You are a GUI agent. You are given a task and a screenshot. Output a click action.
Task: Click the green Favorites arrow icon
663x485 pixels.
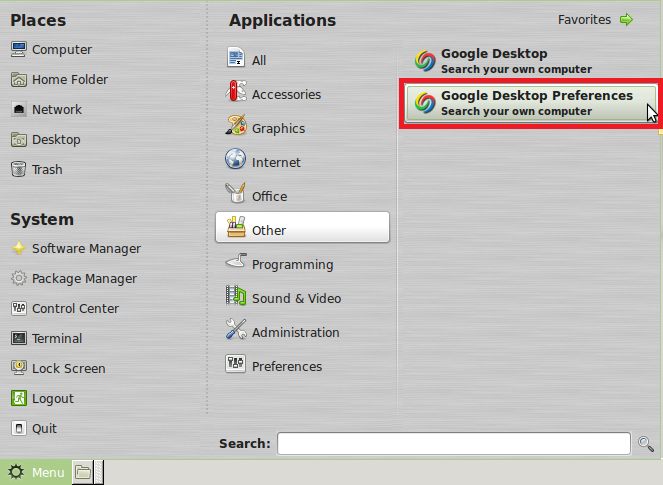626,19
